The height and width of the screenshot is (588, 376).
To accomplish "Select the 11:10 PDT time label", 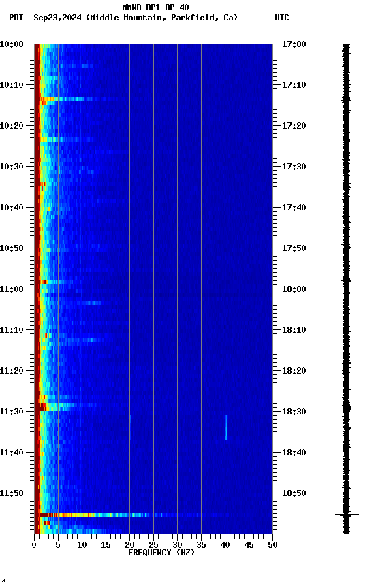I will point(12,330).
